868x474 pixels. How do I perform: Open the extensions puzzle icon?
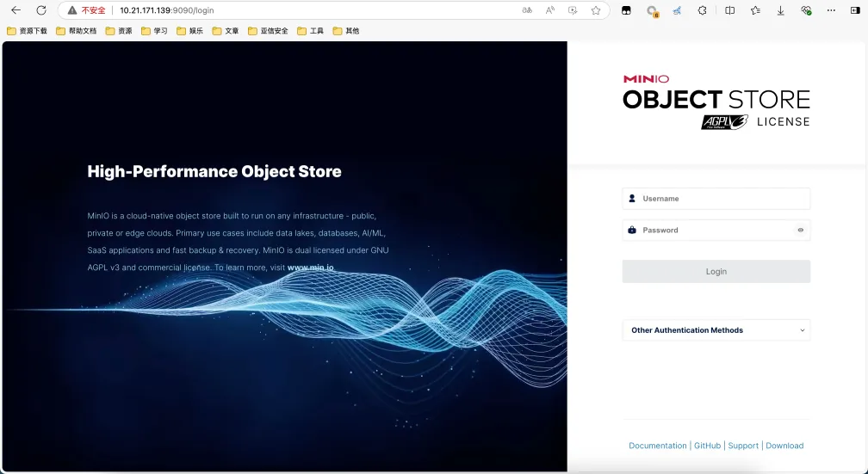point(702,10)
